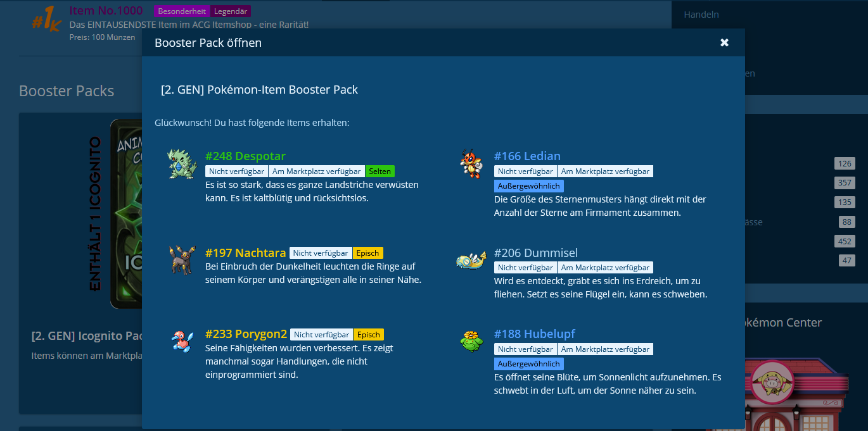
Task: Click the Icognito booster pack image
Action: 125,214
